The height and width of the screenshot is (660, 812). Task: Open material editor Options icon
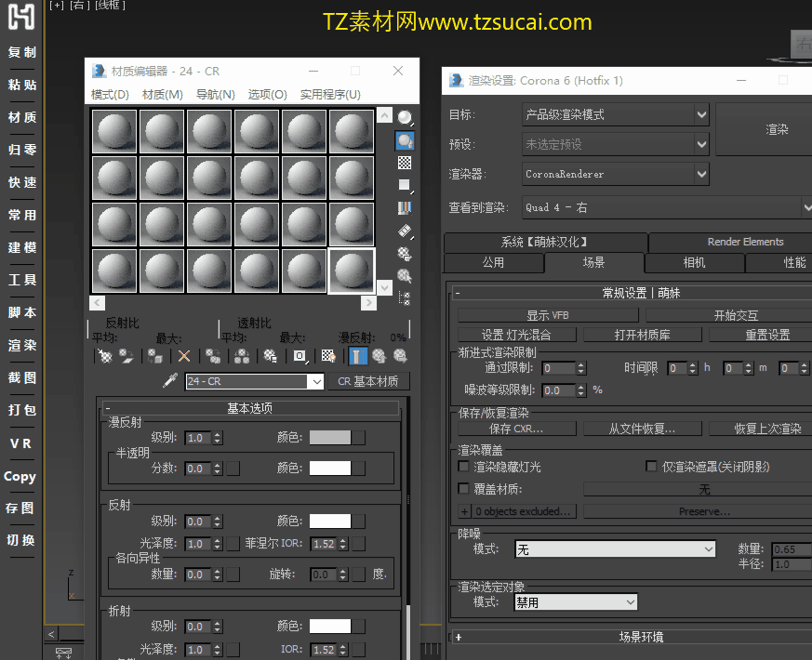pyautogui.click(x=405, y=254)
